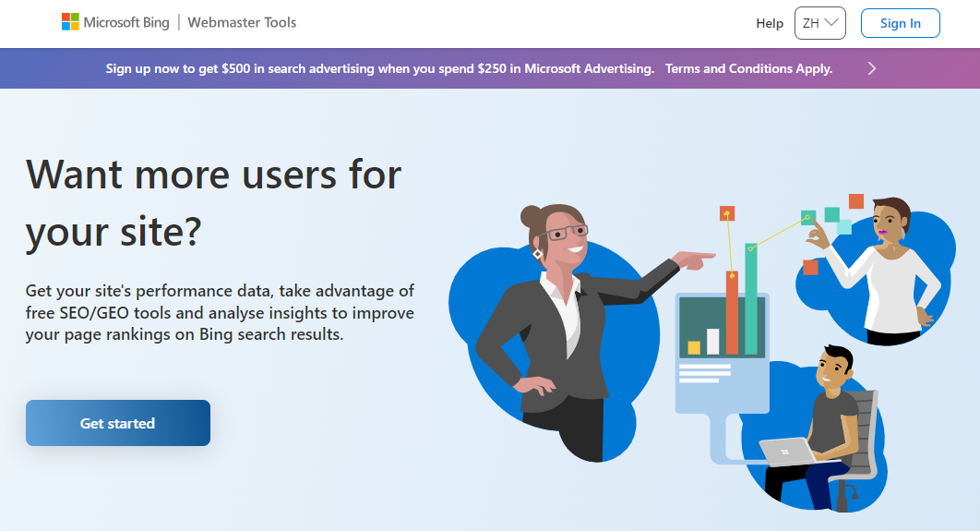Open the Webmaster Tools header link

[x=242, y=22]
